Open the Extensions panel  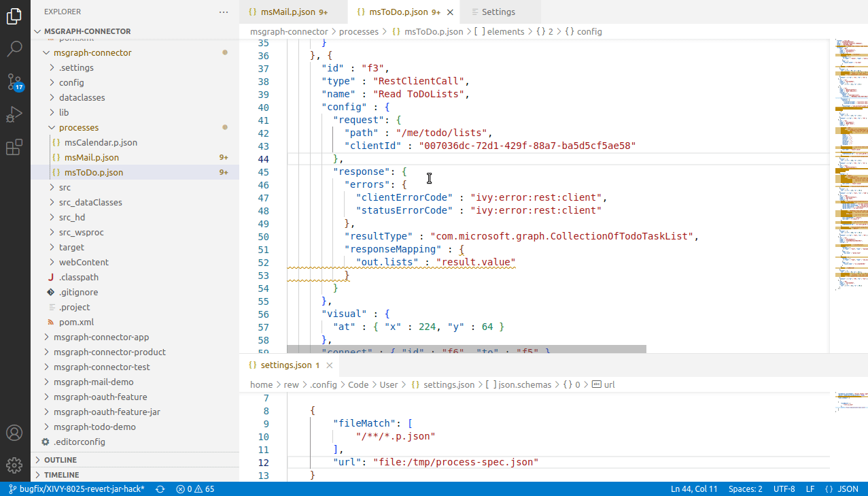tap(14, 146)
